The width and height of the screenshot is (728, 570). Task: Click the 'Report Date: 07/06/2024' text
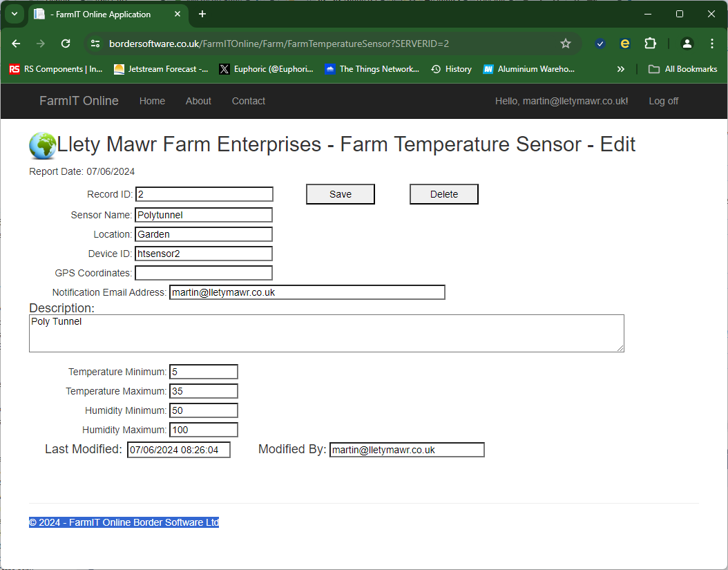click(x=82, y=171)
